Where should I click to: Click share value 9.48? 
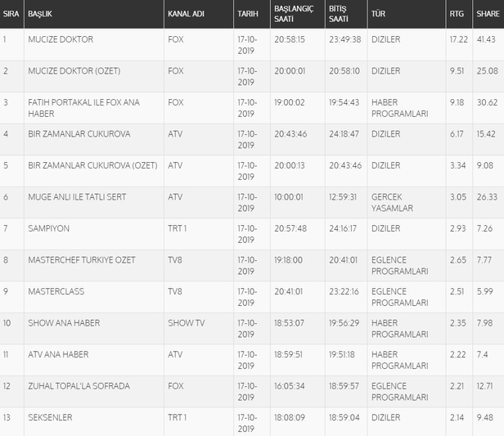pyautogui.click(x=484, y=417)
